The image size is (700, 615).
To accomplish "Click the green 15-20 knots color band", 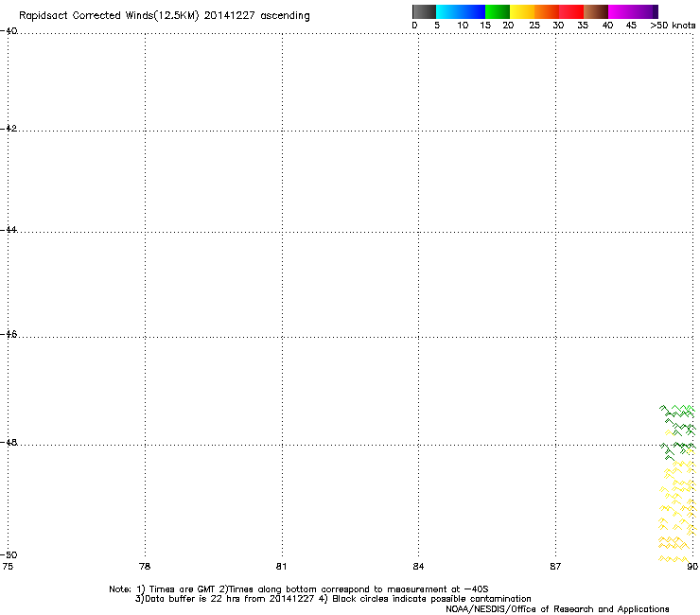I will tap(498, 11).
